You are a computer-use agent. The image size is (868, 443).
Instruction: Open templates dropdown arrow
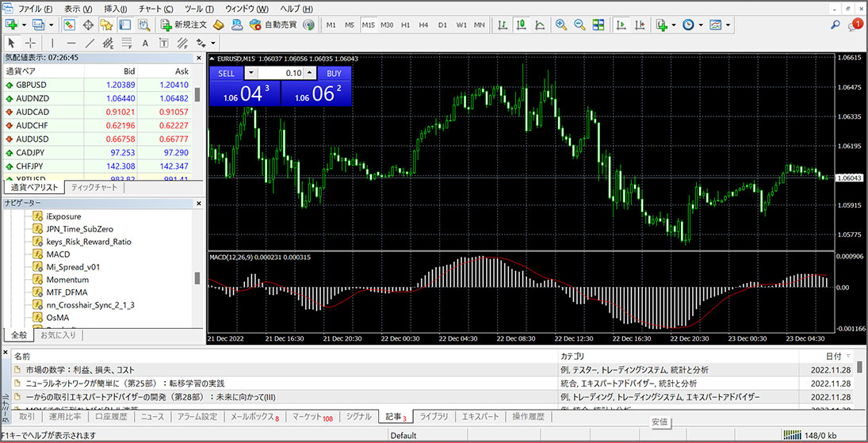point(728,25)
